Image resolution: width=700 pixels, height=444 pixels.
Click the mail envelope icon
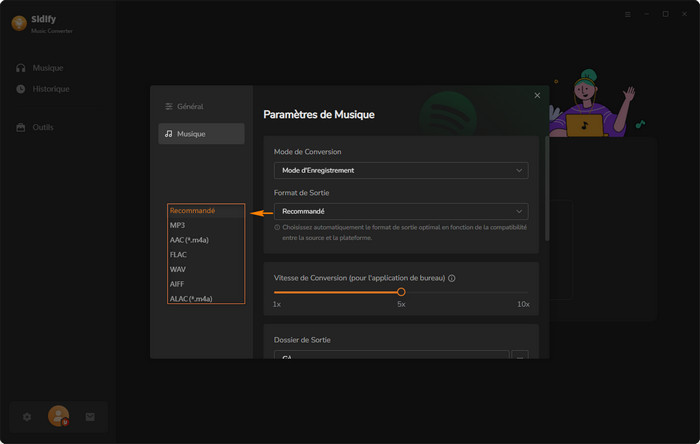tap(89, 417)
